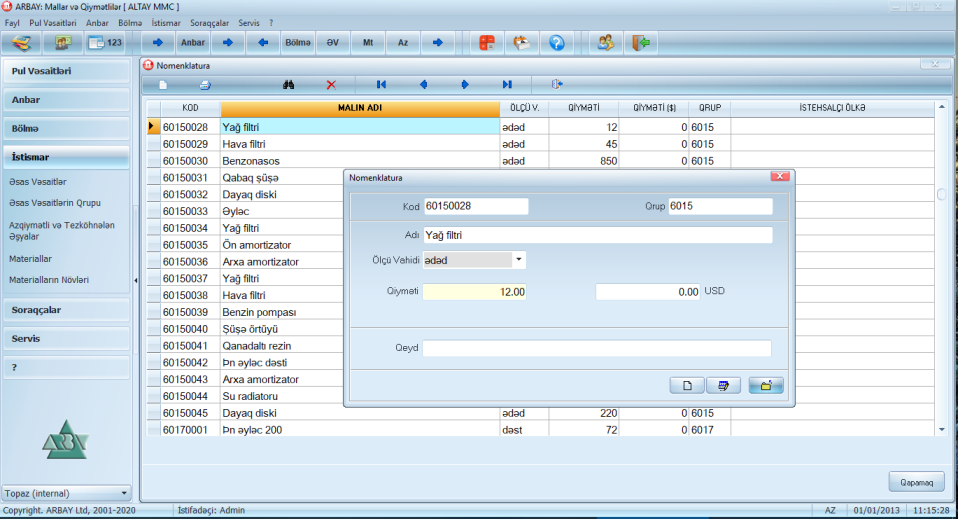Click the printer icon in Nomenklatura toolbar
This screenshot has width=958, height=519.
click(205, 85)
